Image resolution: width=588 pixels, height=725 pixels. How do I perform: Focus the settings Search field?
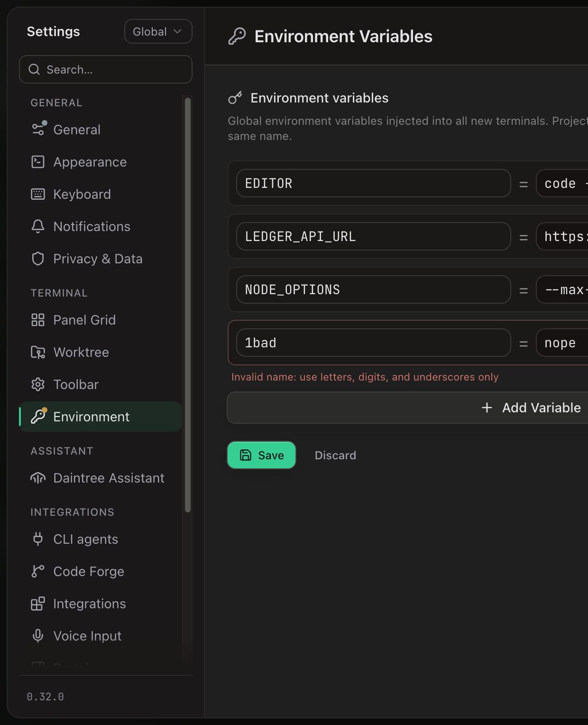pos(106,69)
